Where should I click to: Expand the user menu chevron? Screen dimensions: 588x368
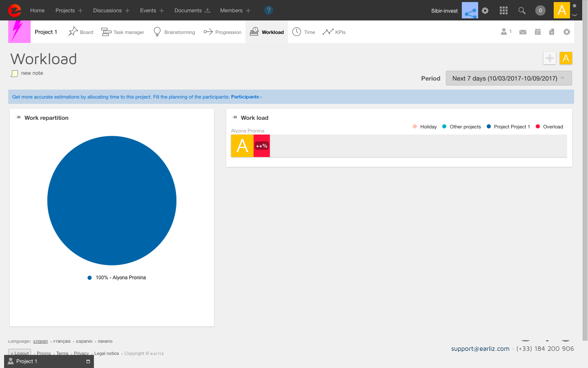[x=575, y=15]
